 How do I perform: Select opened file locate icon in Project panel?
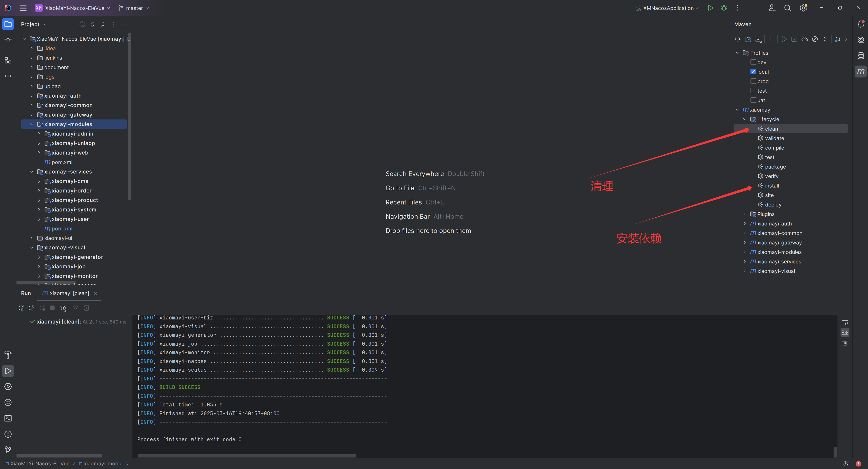click(82, 24)
